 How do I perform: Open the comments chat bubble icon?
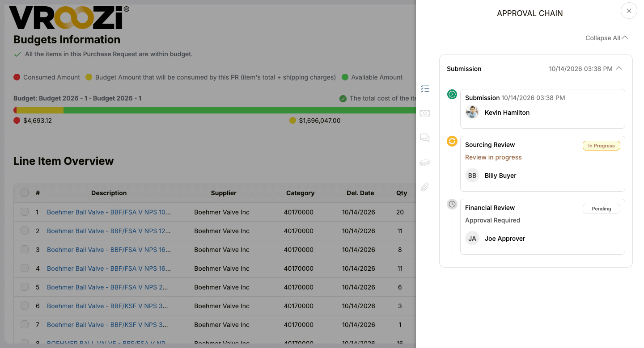click(x=425, y=138)
